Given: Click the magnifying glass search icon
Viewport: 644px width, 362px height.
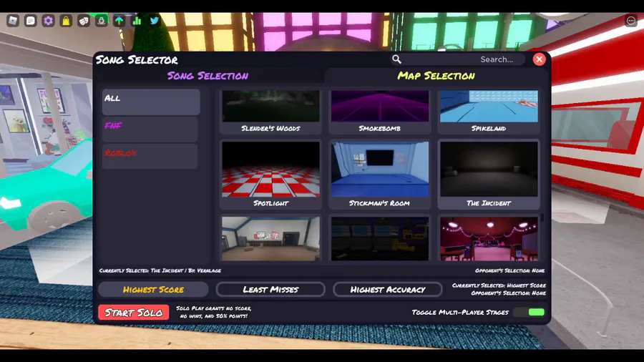Looking at the screenshot, I should click(396, 59).
